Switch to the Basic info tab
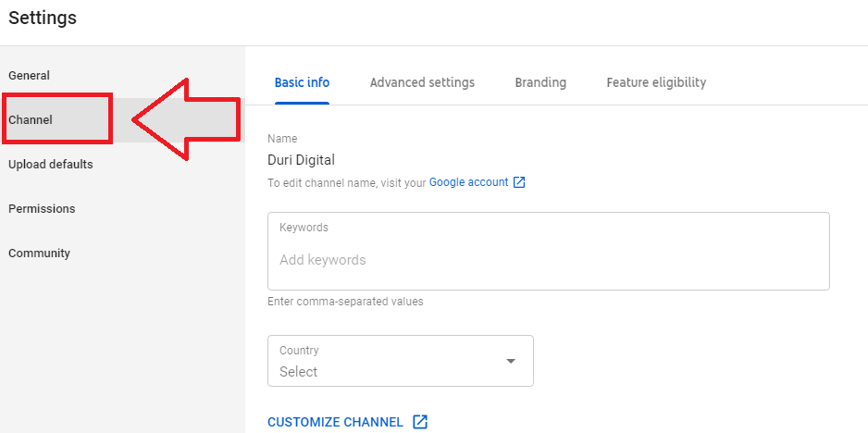Screen dimensions: 868x433 pos(303,82)
